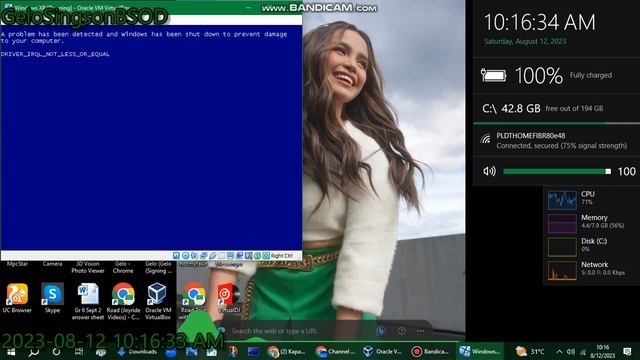
Task: Select the Road (Joyride Videos) Chrome shortcut
Action: (123, 301)
